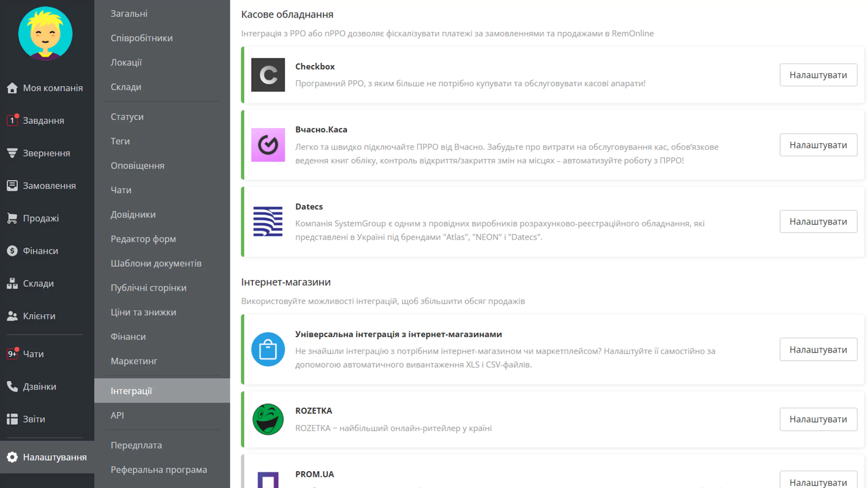Image resolution: width=868 pixels, height=488 pixels.
Task: Navigate to Співробітники settings section
Action: [142, 38]
